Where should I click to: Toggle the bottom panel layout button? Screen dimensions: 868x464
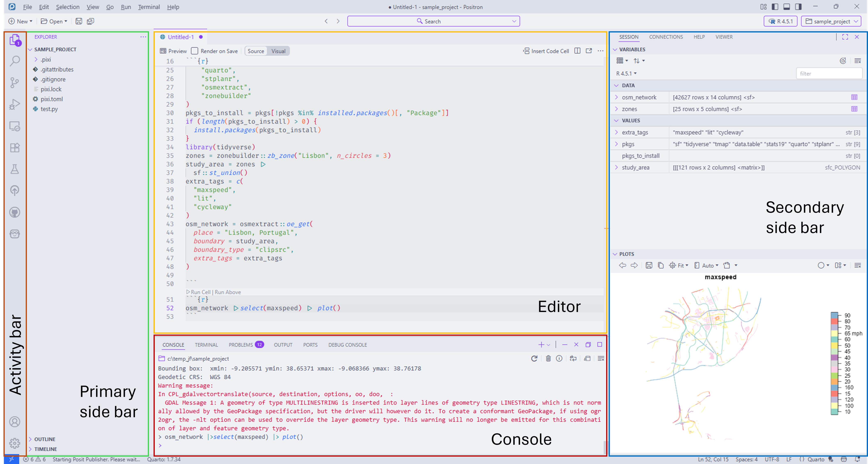pyautogui.click(x=787, y=7)
